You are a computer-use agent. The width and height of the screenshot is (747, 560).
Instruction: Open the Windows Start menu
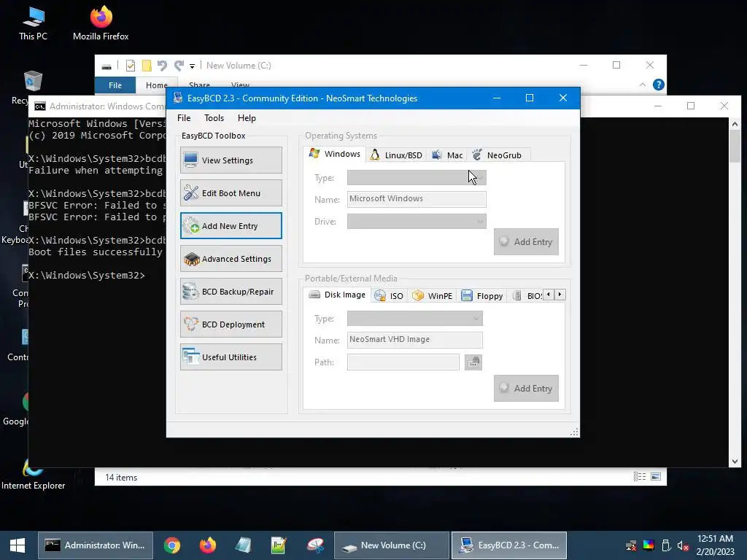tap(18, 545)
